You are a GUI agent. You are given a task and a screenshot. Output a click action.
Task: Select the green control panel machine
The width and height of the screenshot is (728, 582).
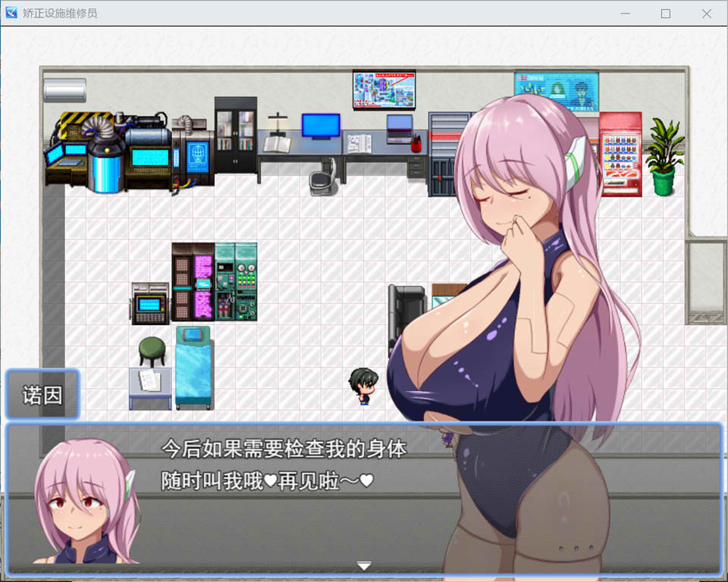coord(236,281)
